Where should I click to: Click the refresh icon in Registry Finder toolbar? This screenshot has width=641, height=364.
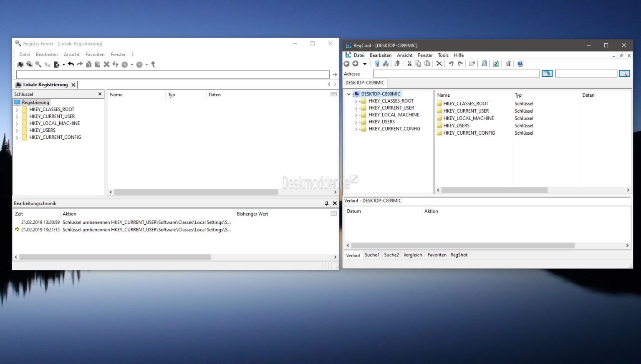[115, 64]
